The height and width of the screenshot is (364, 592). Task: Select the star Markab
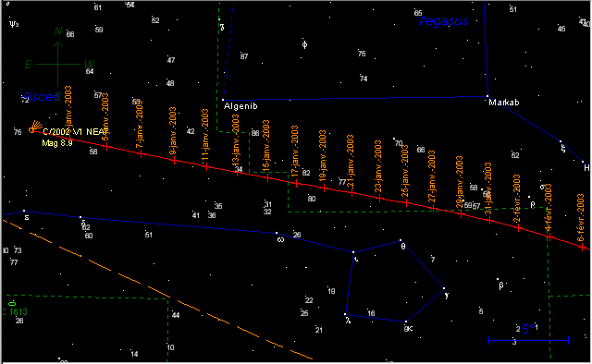[x=487, y=96]
